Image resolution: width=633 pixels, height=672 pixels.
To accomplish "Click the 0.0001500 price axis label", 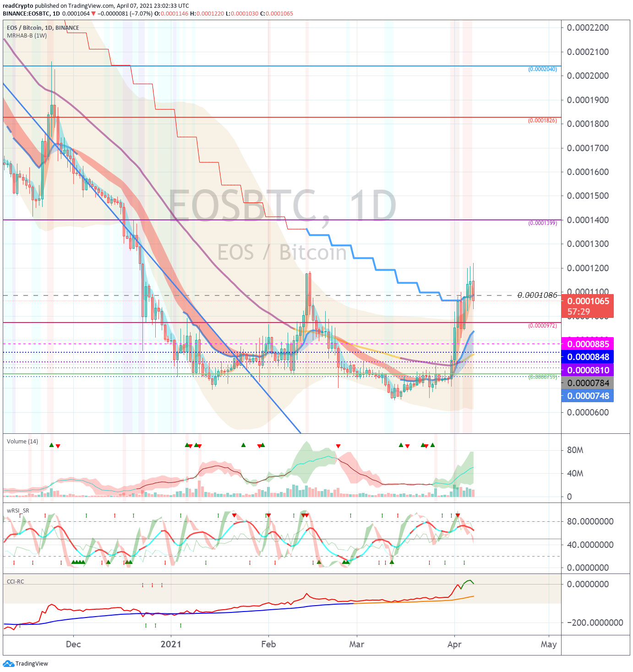I will (x=588, y=196).
